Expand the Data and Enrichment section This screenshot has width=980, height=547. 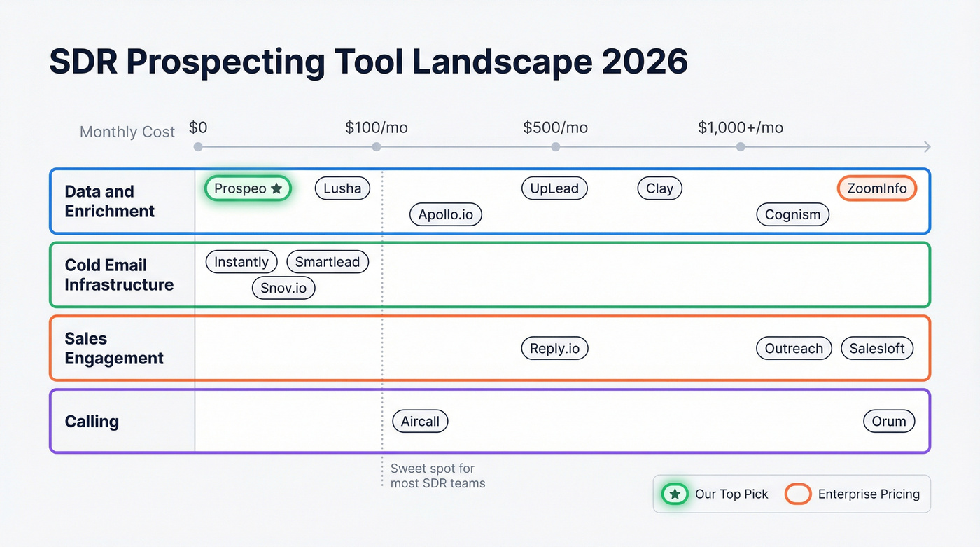click(x=108, y=201)
